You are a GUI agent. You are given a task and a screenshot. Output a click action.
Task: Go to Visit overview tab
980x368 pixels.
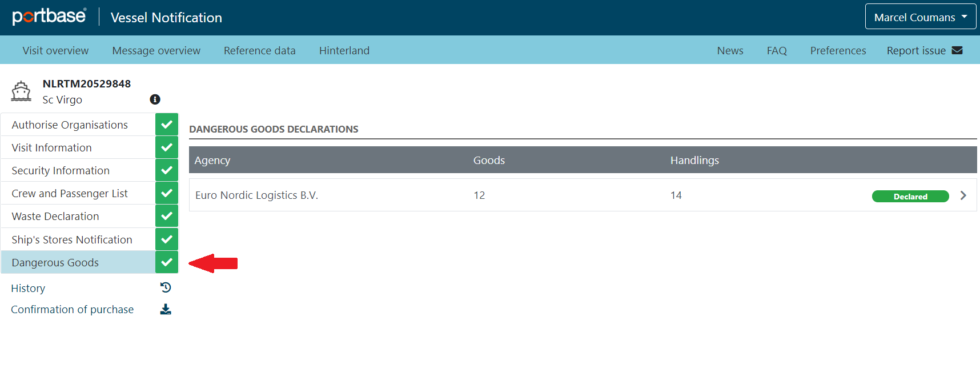click(55, 50)
